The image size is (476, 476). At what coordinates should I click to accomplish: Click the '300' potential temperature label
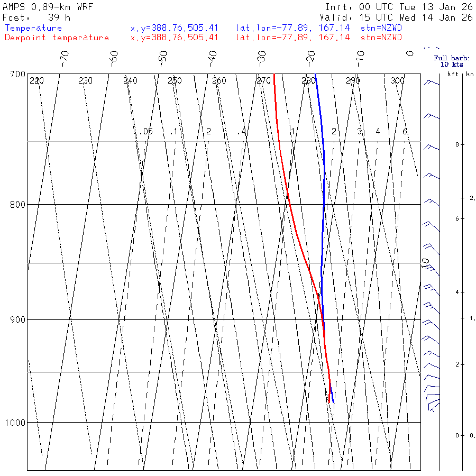click(397, 81)
